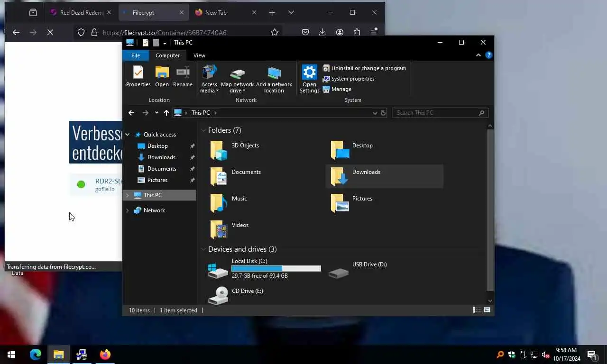Viewport: 607px width, 364px height.
Task: Click This PC in the address bar
Action: pyautogui.click(x=201, y=113)
